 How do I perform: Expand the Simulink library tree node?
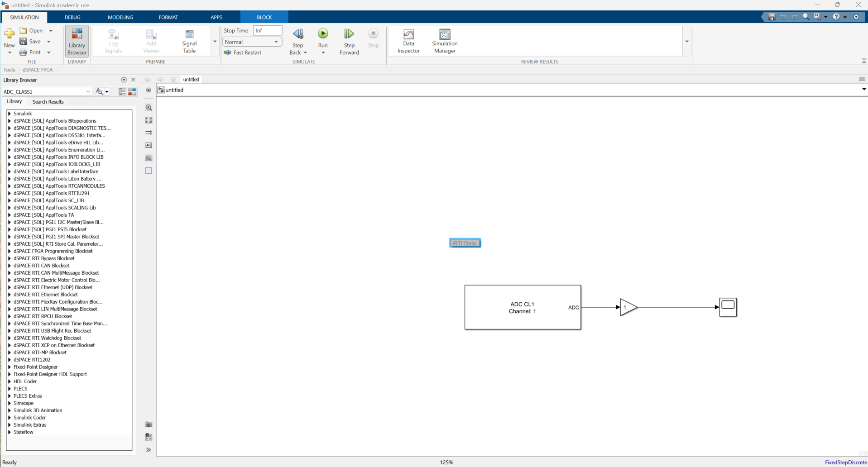tap(10, 114)
